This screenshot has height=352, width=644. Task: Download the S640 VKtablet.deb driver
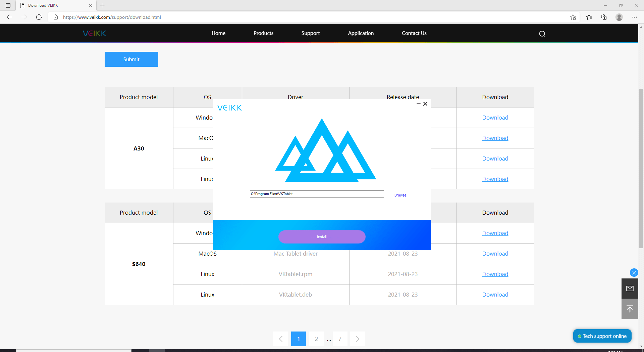click(495, 295)
